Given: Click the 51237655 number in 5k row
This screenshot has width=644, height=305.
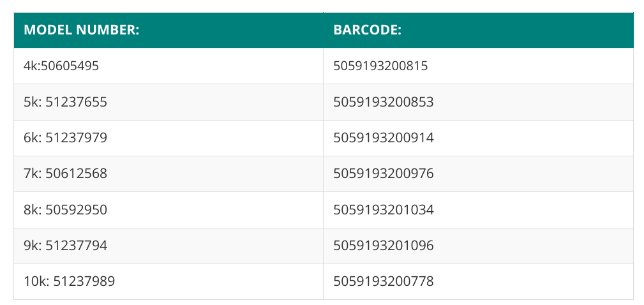Looking at the screenshot, I should (77, 102).
